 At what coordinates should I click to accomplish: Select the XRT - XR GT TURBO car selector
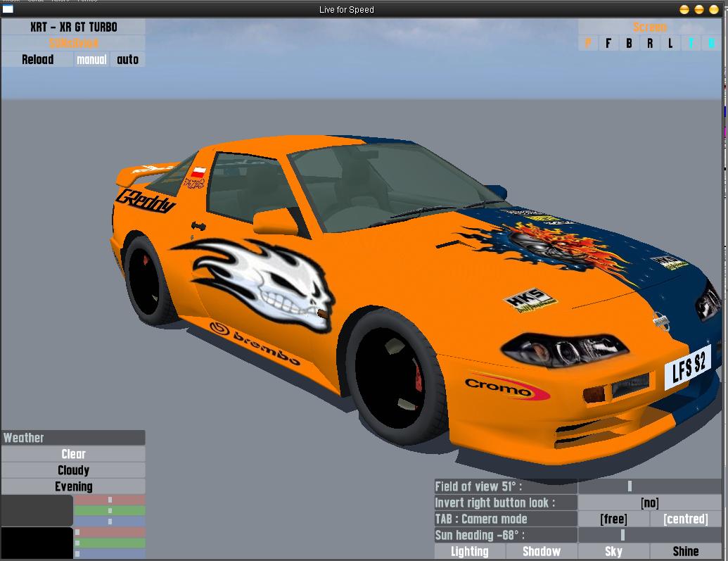73,27
